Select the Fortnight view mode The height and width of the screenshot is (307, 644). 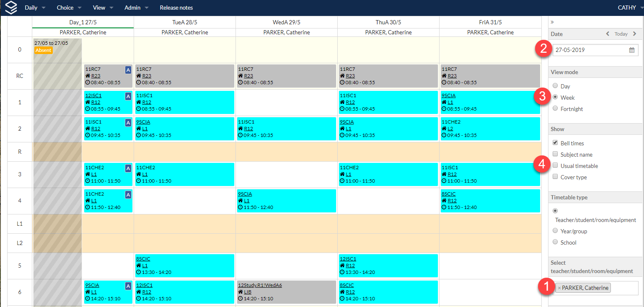tap(555, 108)
